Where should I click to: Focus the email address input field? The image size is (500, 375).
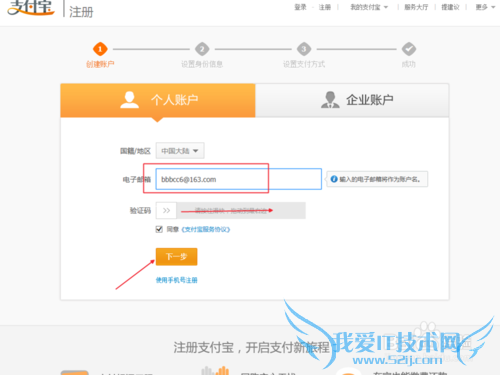tap(239, 179)
